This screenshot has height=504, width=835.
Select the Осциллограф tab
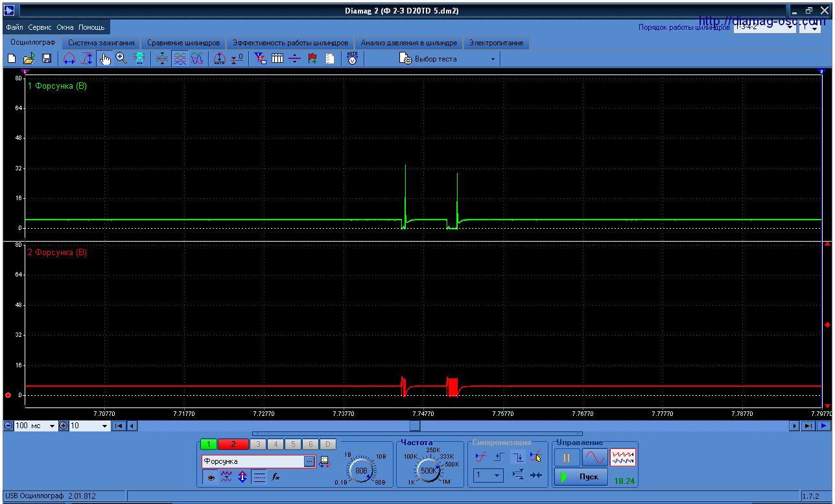point(32,43)
